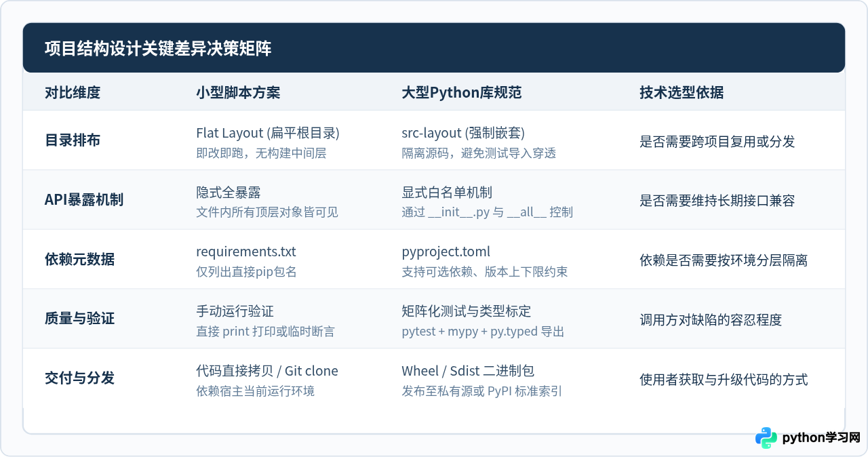Click the cell 依赖是否需要按环境分层隔离

point(724,260)
